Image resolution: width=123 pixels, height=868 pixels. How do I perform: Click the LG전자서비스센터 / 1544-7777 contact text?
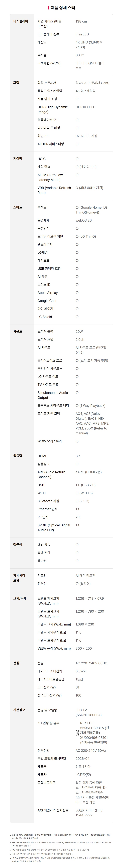click(x=89, y=812)
